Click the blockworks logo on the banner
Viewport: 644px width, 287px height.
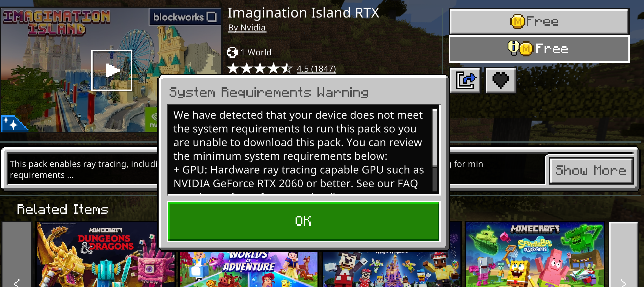[185, 17]
